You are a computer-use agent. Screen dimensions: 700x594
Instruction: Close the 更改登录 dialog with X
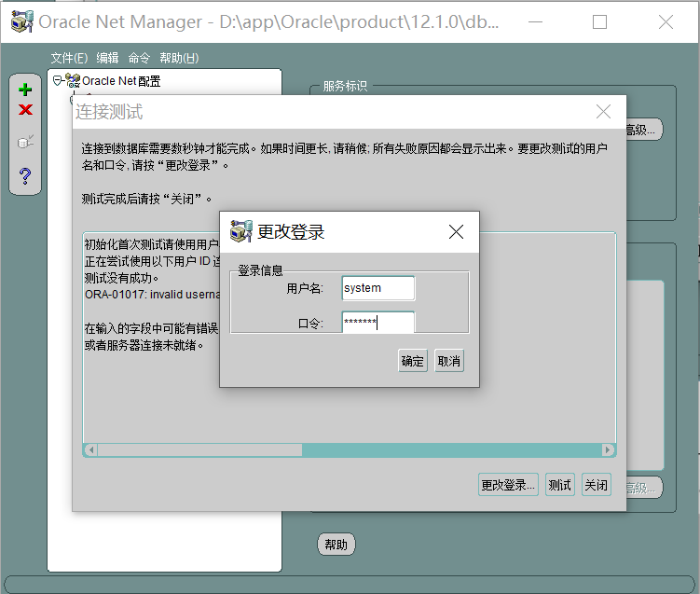coord(456,232)
